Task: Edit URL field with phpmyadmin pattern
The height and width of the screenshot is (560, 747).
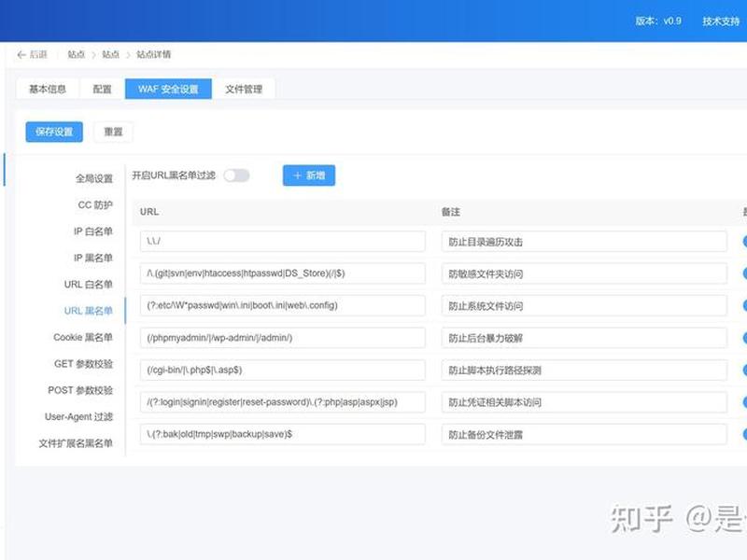Action: (283, 338)
